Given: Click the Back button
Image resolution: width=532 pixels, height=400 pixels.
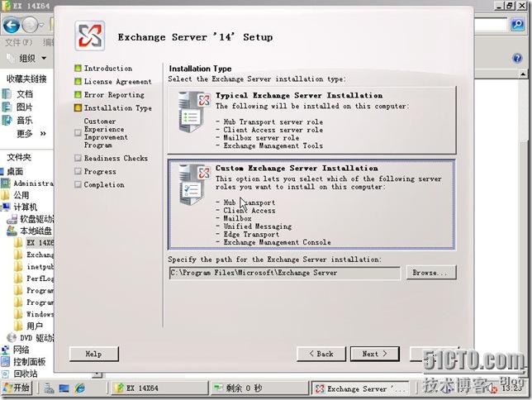Looking at the screenshot, I should pyautogui.click(x=321, y=354).
